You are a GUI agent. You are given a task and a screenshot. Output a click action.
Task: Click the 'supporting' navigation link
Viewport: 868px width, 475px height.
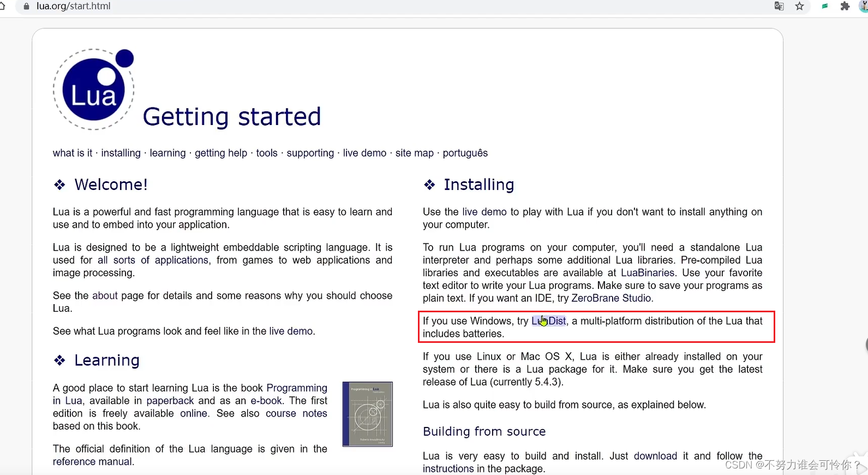(x=310, y=153)
